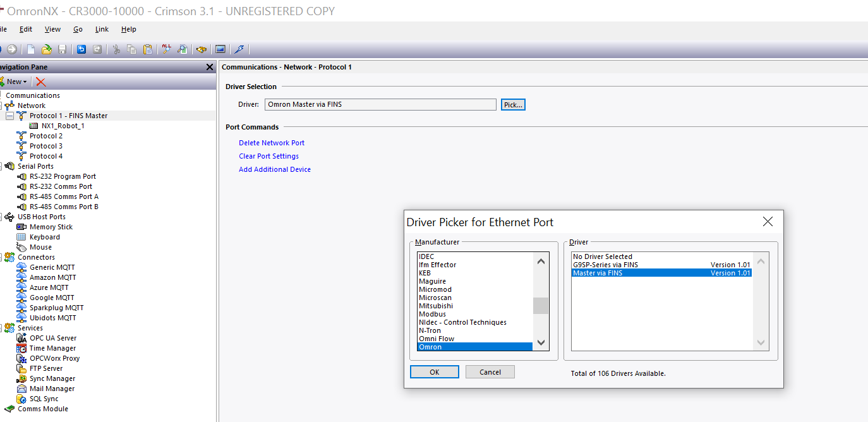The width and height of the screenshot is (868, 422).
Task: Choose Omron in Manufacturer list
Action: (475, 347)
